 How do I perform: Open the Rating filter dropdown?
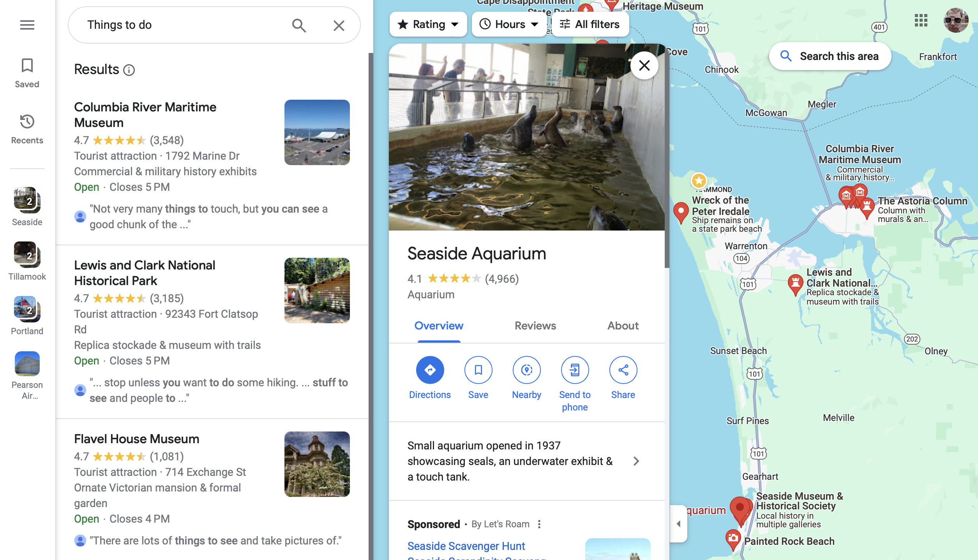pyautogui.click(x=427, y=24)
